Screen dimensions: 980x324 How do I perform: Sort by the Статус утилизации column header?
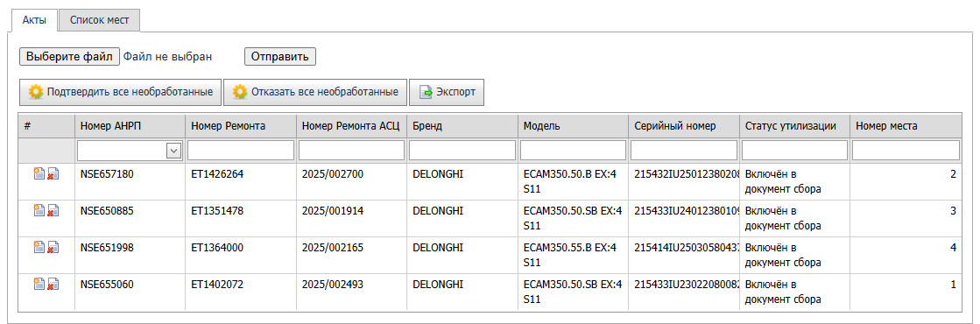[794, 126]
